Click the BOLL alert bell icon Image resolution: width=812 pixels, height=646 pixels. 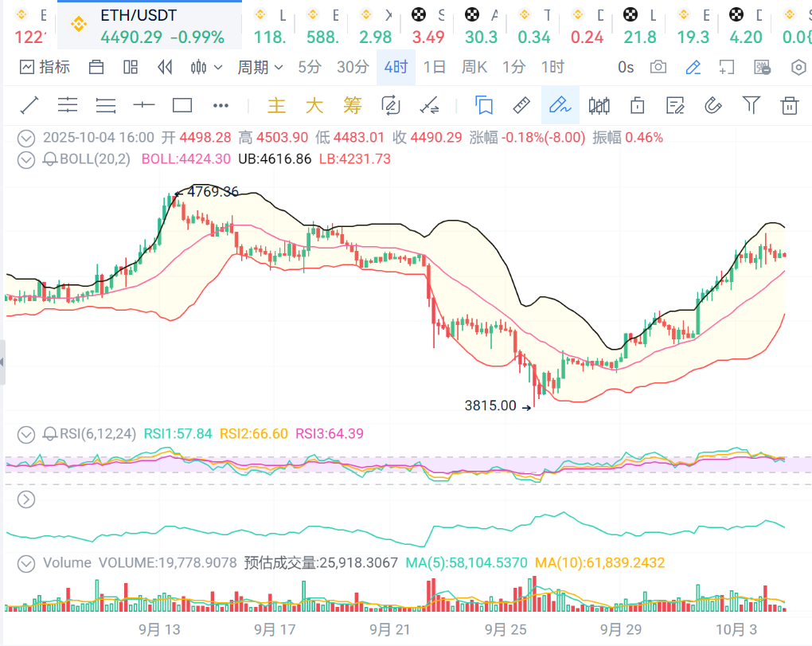49,159
